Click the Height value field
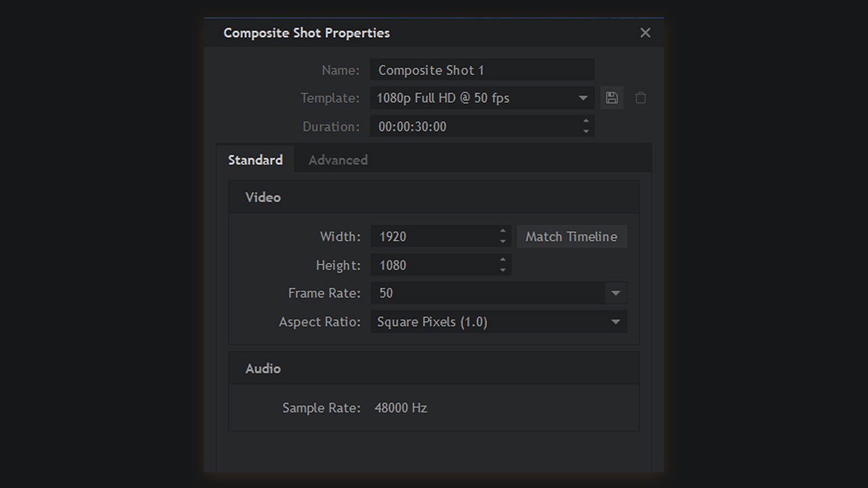The width and height of the screenshot is (868, 488). pyautogui.click(x=434, y=265)
